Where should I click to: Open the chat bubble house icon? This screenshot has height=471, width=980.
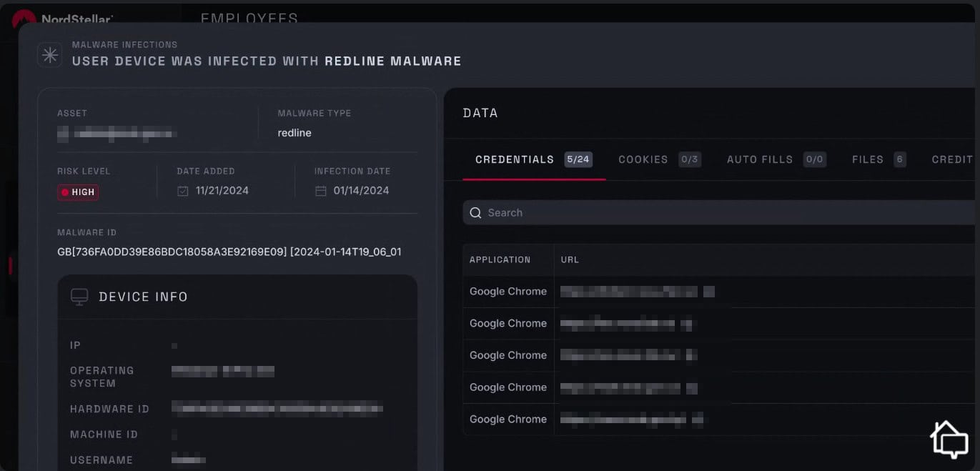[949, 438]
